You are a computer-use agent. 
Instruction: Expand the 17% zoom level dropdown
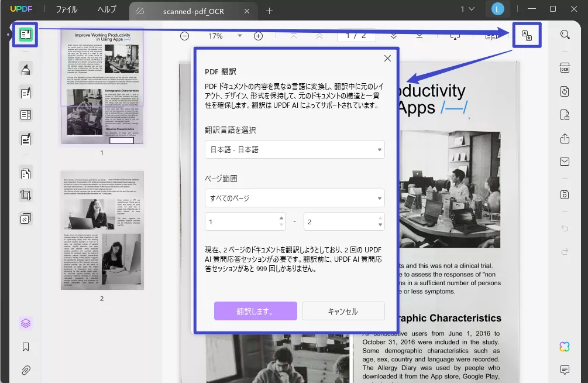pyautogui.click(x=240, y=36)
